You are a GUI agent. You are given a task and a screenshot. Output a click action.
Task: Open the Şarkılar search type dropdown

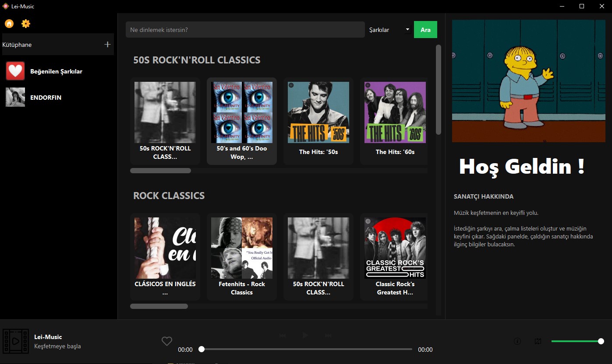point(390,30)
